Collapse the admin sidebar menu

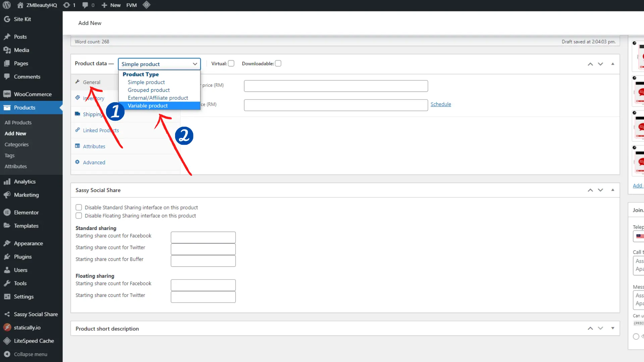[31, 354]
